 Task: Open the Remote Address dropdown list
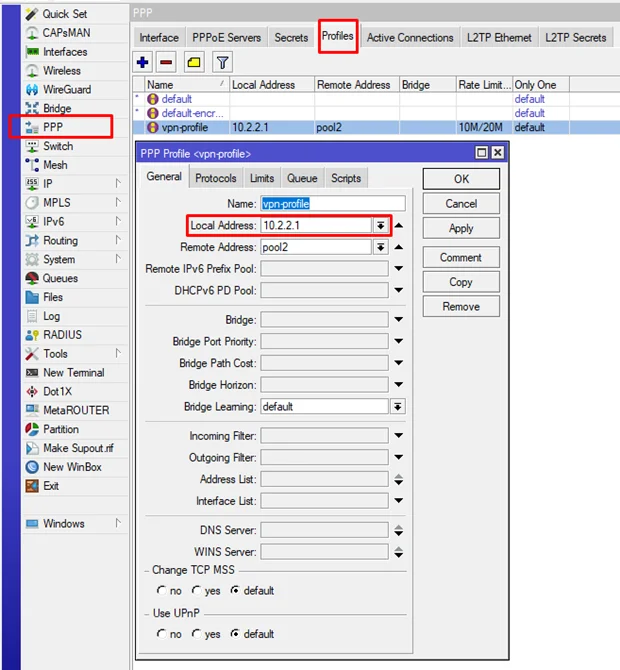[x=380, y=247]
